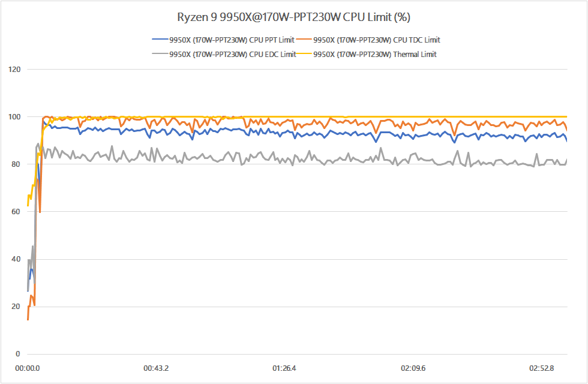
Task: Click x-axis label 01:26.4
Action: [284, 368]
